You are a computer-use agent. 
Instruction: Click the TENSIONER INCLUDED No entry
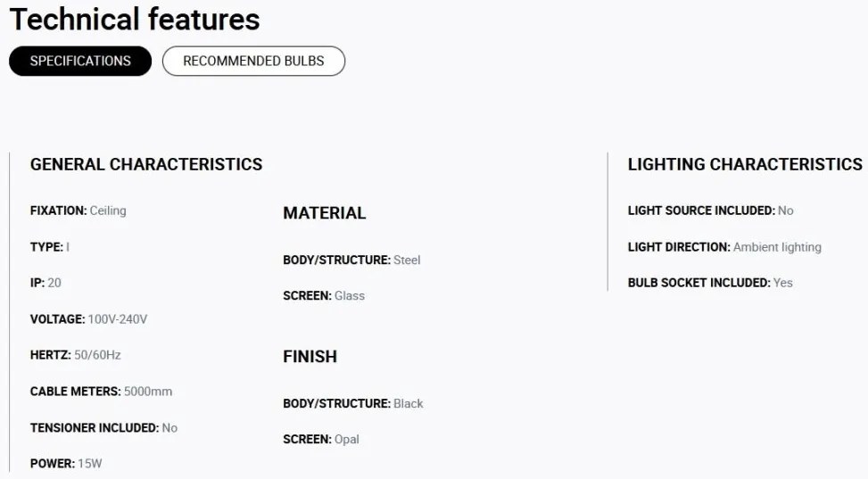[103, 428]
